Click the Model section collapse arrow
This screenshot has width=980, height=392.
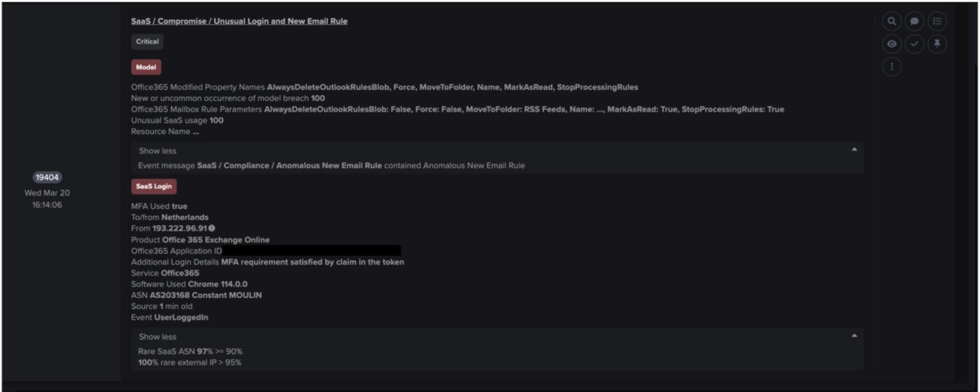pos(854,150)
